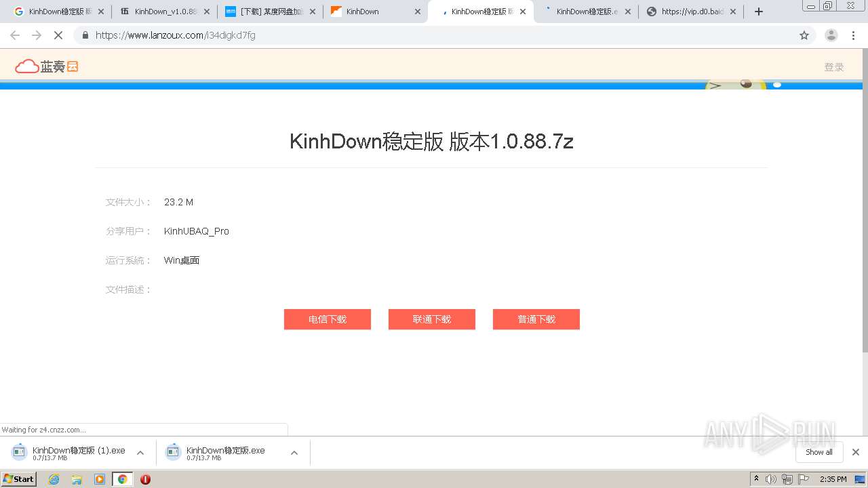868x488 pixels.
Task: Click the taskbar clock 2:35 PM
Action: pos(833,479)
